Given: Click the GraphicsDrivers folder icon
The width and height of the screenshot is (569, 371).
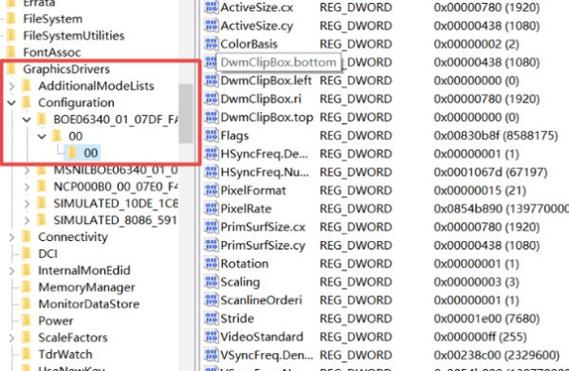Looking at the screenshot, I should click(x=12, y=69).
